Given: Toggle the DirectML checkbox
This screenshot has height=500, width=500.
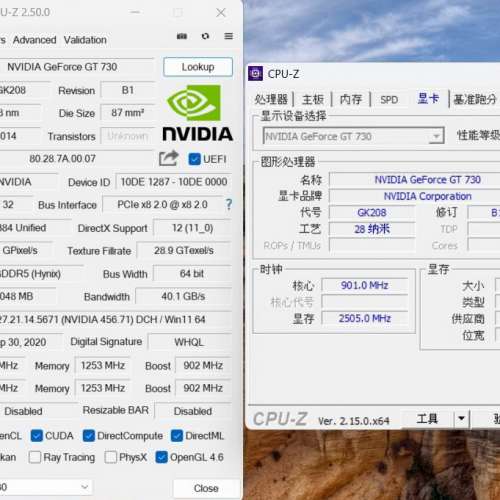Looking at the screenshot, I should pos(177,436).
